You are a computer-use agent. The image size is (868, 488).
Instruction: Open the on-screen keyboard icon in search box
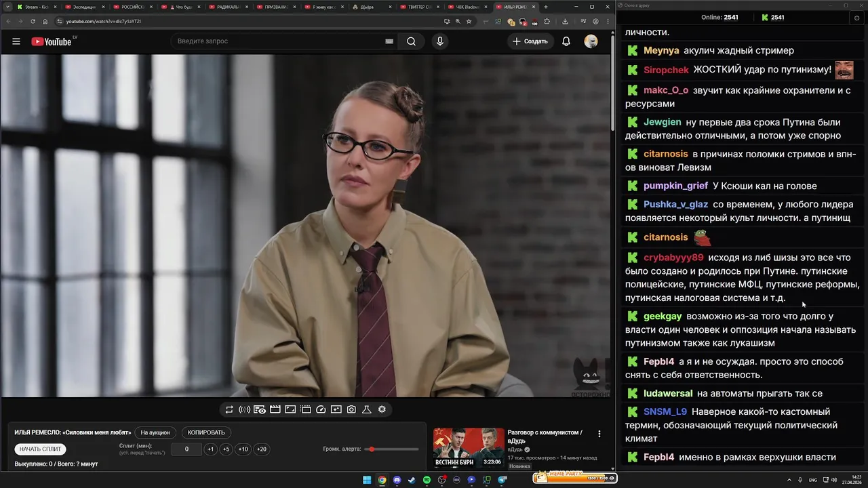pos(389,41)
